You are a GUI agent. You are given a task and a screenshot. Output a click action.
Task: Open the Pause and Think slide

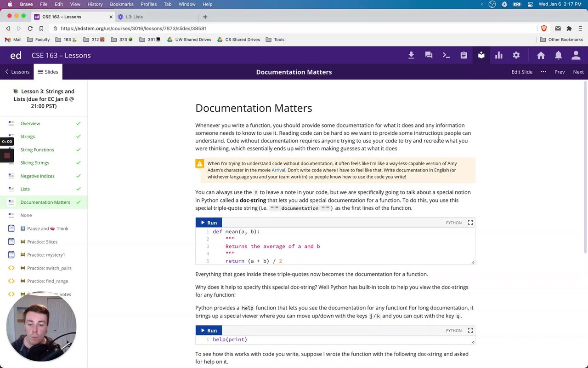(x=44, y=229)
